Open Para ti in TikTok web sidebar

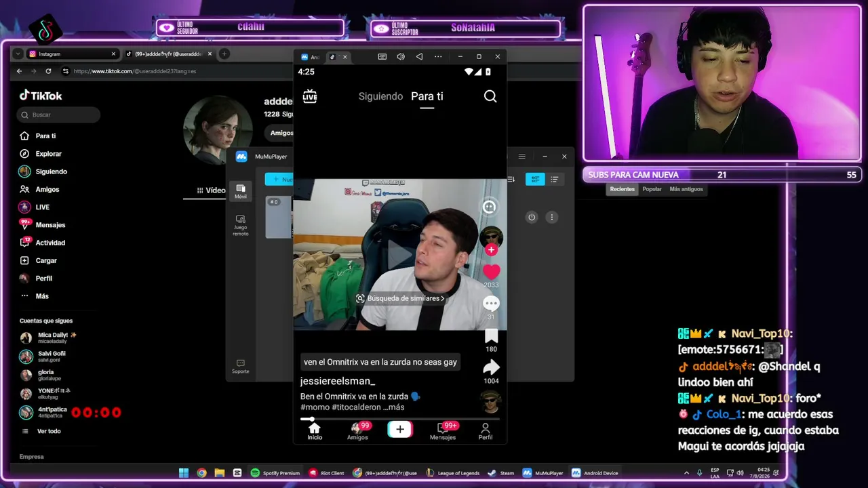[45, 136]
